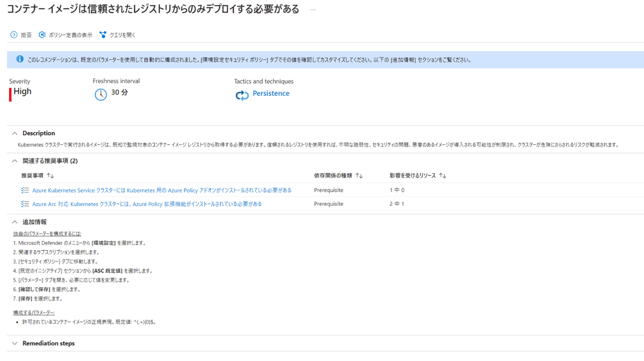Screen dimensions: 644x361
Task: Click step 1 Microsoft Defender のメニュー text
Action: coord(80,243)
